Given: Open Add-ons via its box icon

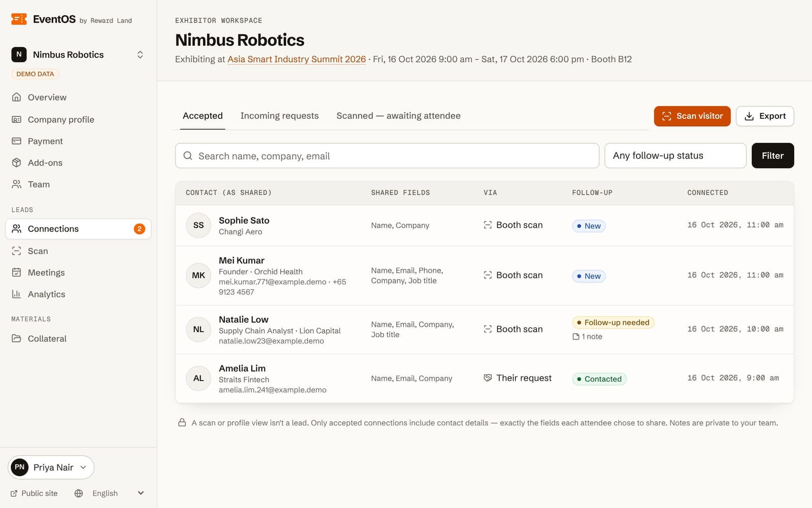Looking at the screenshot, I should pyautogui.click(x=17, y=163).
